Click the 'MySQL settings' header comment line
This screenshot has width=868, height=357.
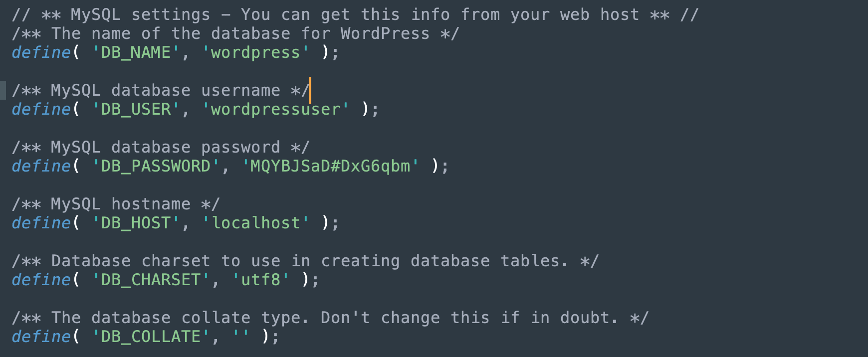click(x=355, y=14)
